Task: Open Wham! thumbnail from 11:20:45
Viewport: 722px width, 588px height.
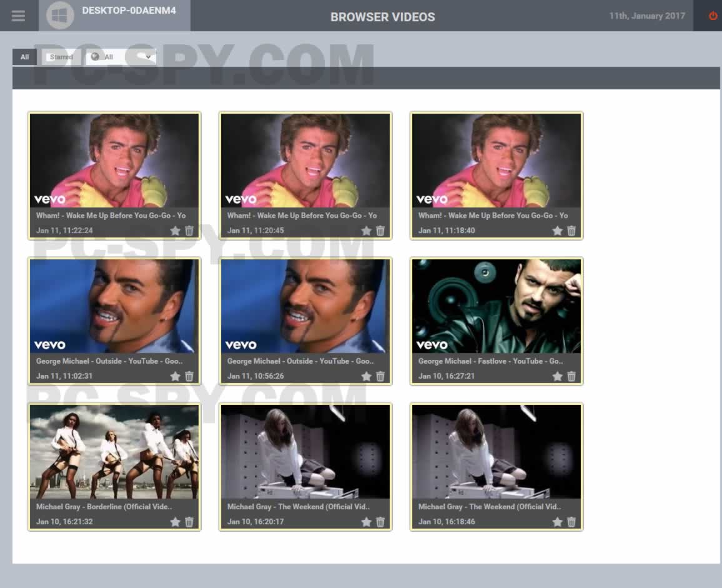Action: [305, 161]
